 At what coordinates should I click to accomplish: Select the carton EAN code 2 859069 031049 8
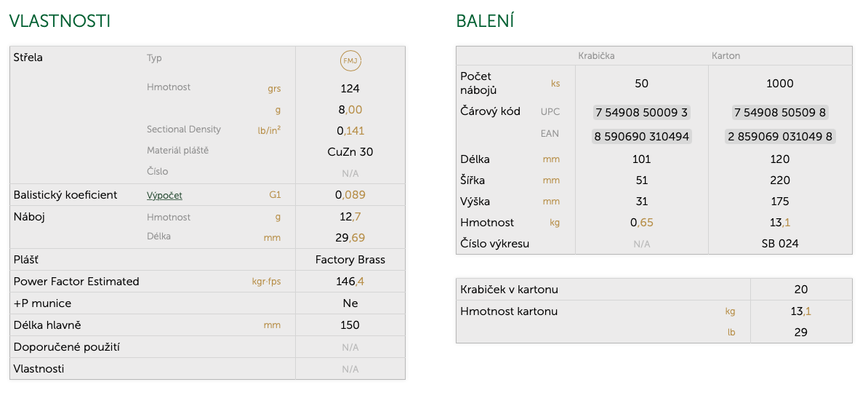tap(780, 136)
